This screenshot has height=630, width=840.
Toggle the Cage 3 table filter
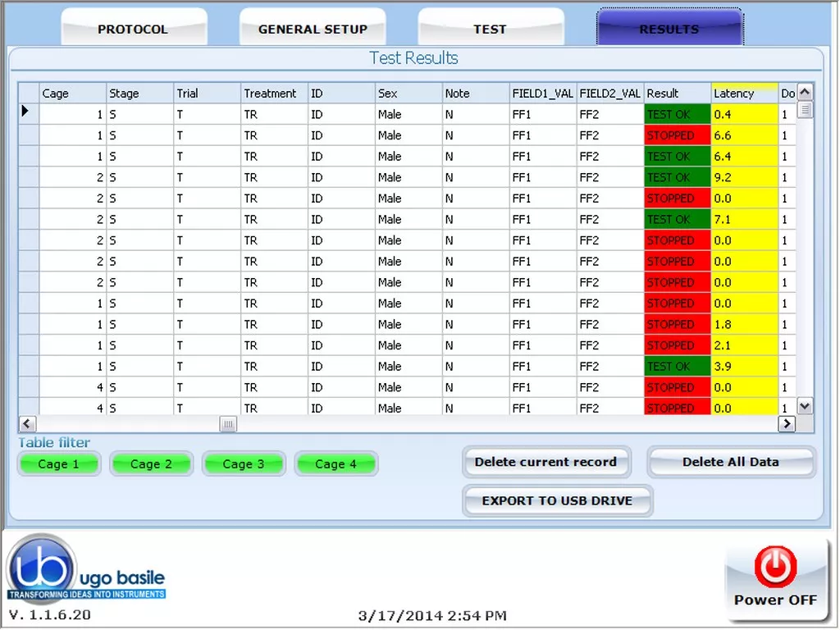(244, 463)
